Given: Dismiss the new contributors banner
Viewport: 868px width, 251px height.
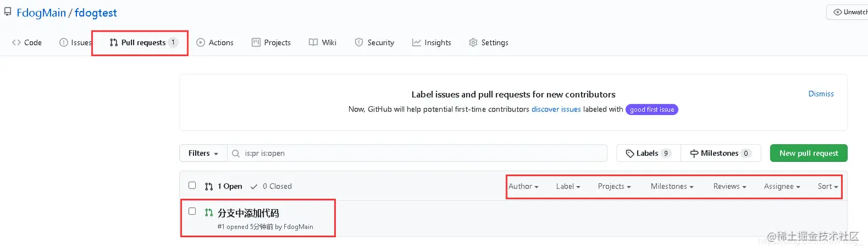Looking at the screenshot, I should (x=821, y=94).
